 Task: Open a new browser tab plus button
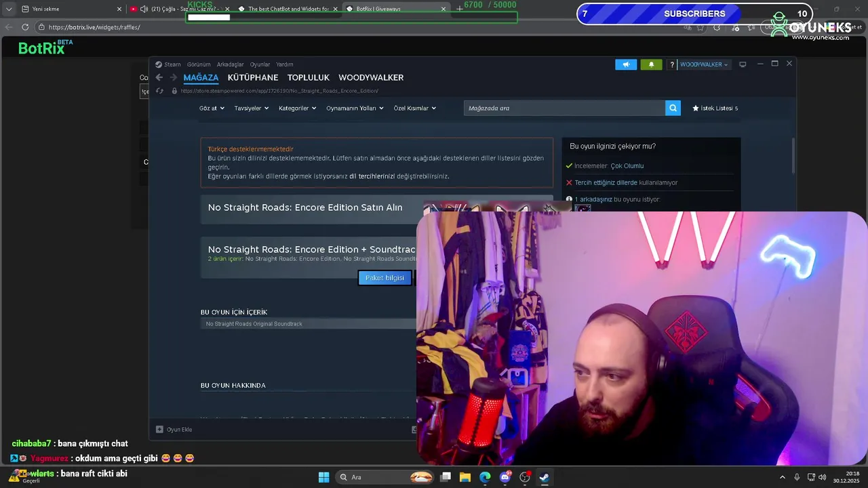coord(459,9)
